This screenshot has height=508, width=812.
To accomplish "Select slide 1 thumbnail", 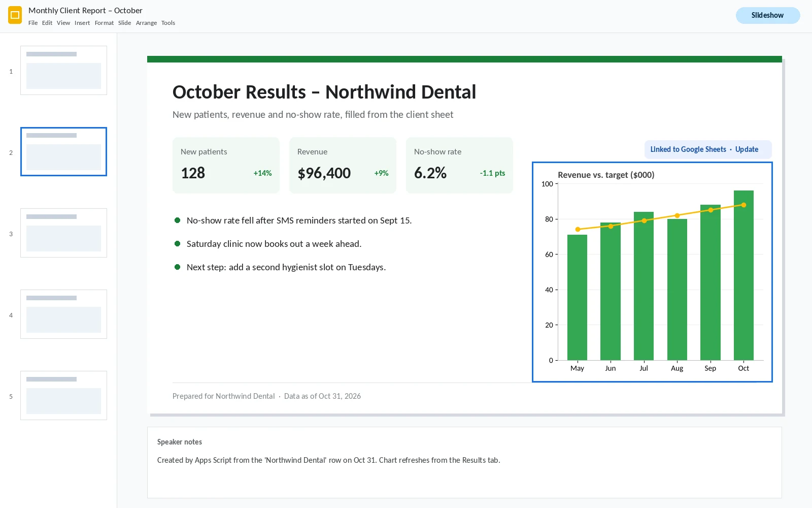I will [63, 70].
